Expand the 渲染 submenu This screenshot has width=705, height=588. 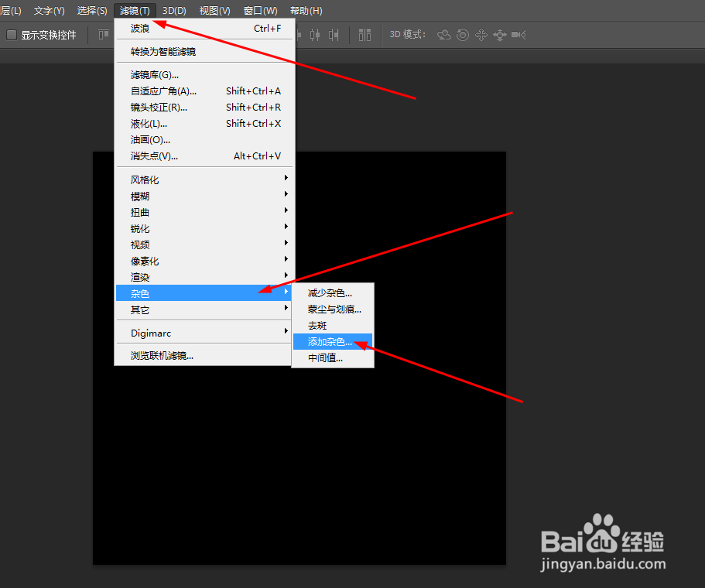click(x=204, y=277)
